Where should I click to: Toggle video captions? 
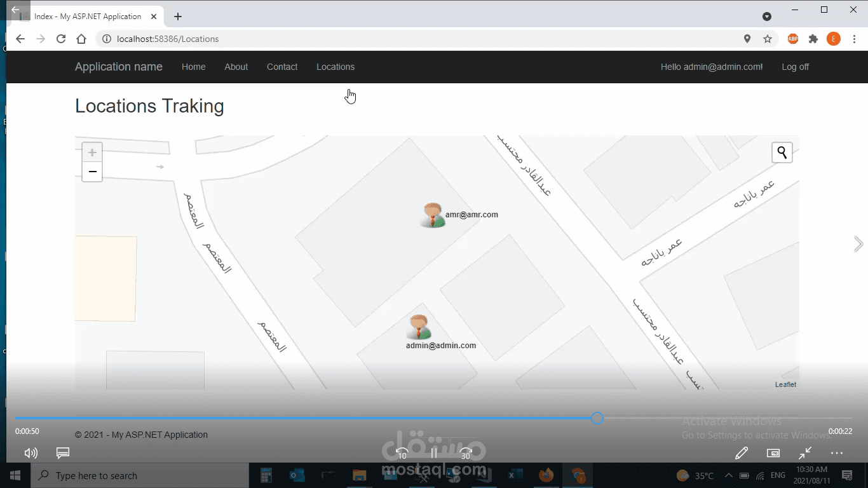pyautogui.click(x=63, y=453)
